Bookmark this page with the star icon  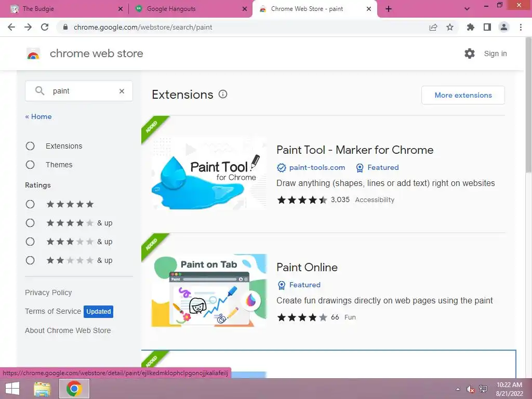point(450,27)
